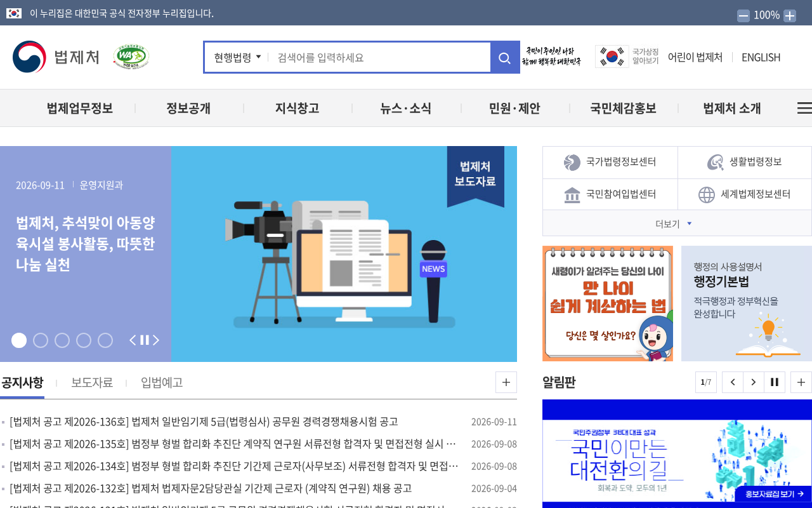812x508 pixels.
Task: Open the 현행법령 search category dropdown
Action: (x=237, y=58)
